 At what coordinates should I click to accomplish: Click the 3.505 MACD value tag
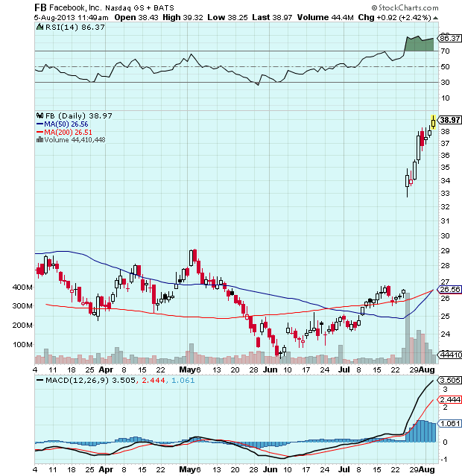[449, 380]
